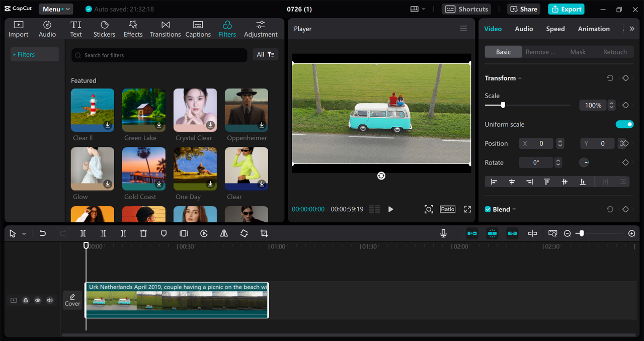Click the Delete right split icon

coord(123,233)
